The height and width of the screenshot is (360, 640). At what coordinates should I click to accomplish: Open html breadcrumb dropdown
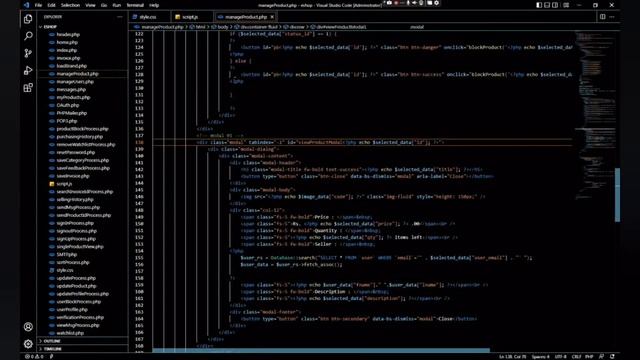[198, 27]
